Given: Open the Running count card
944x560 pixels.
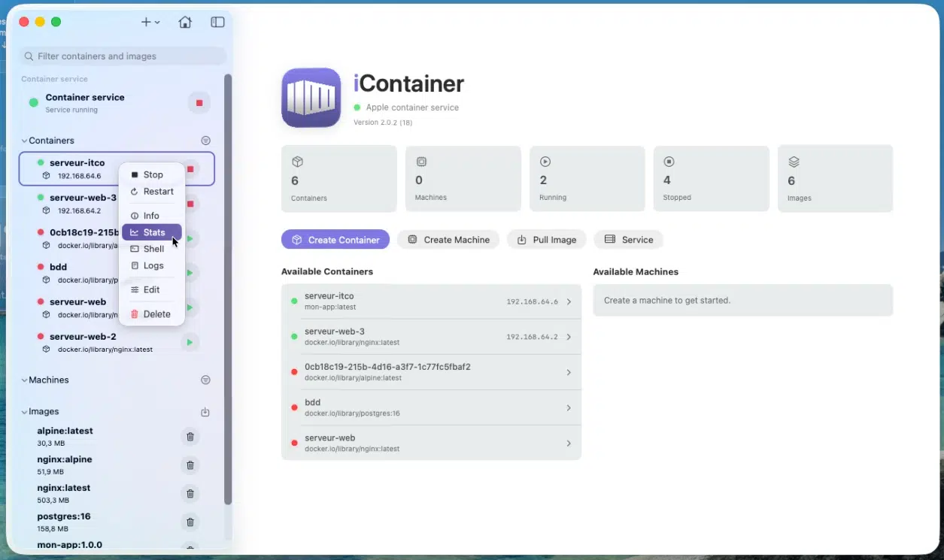Looking at the screenshot, I should 587,179.
